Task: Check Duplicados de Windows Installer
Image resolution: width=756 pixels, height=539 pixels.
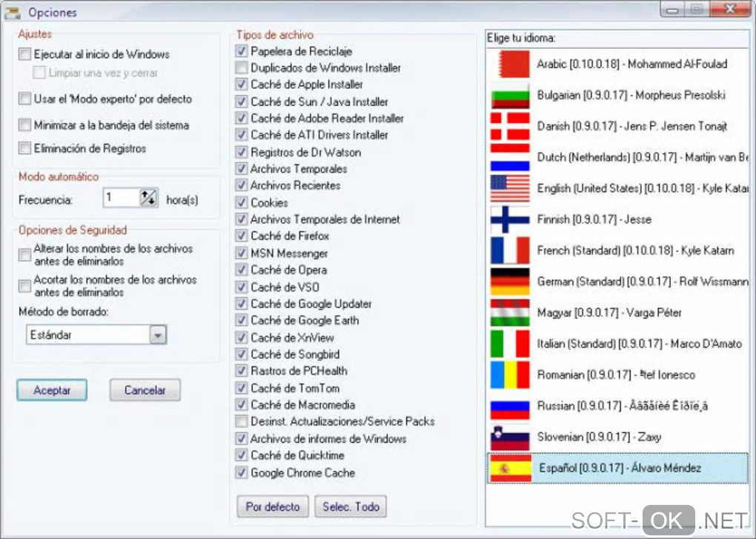Action: [242, 67]
